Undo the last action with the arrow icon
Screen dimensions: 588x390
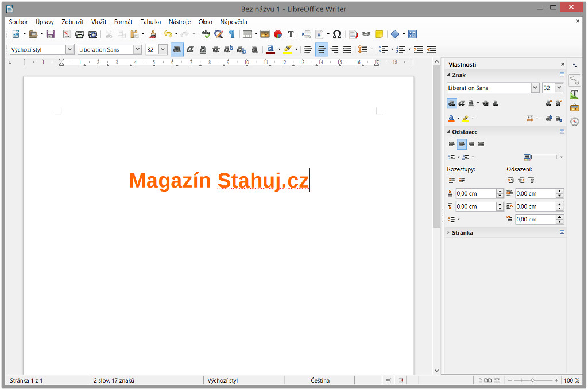tap(168, 34)
